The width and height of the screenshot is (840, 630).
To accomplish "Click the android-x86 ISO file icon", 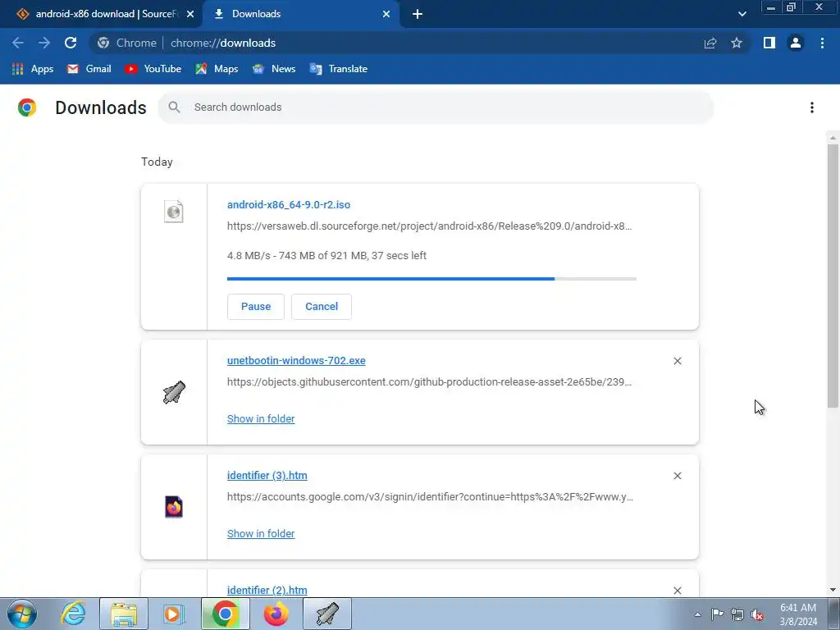I will click(x=174, y=212).
